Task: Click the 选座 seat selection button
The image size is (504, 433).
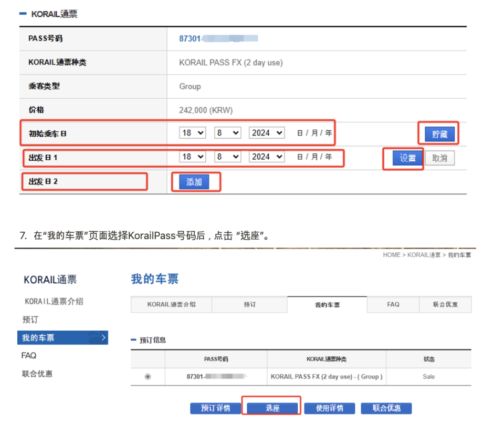Action: point(272,408)
